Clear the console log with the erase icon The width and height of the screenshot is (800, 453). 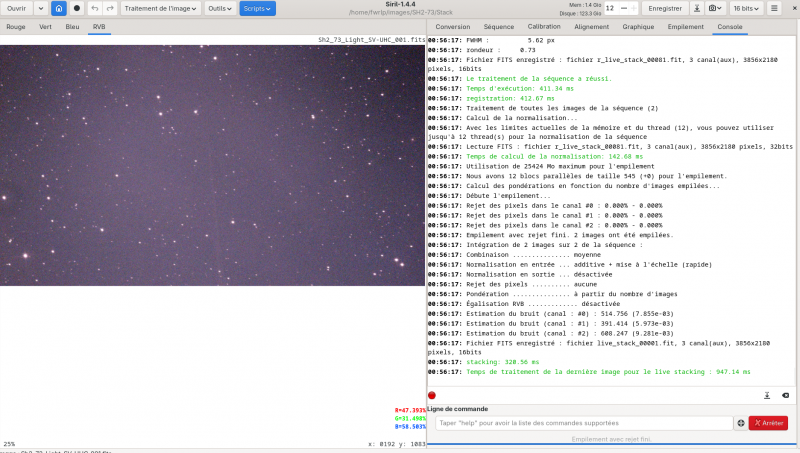[785, 395]
